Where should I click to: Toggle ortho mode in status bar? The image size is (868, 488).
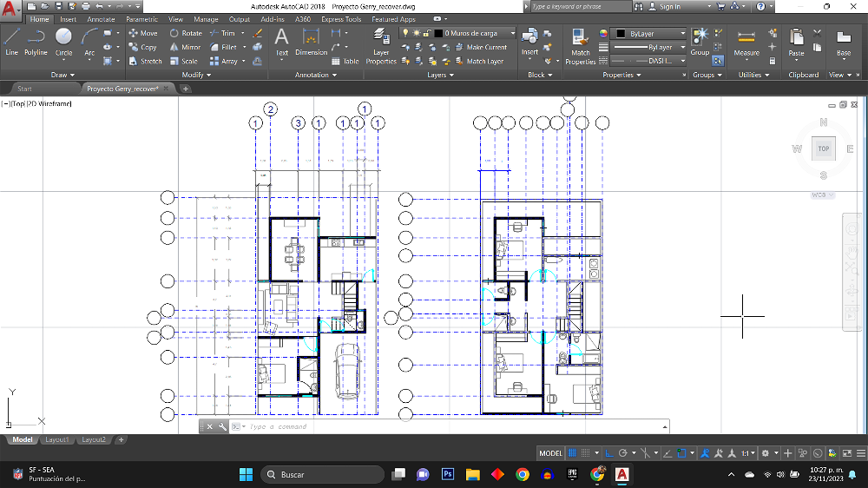point(609,453)
